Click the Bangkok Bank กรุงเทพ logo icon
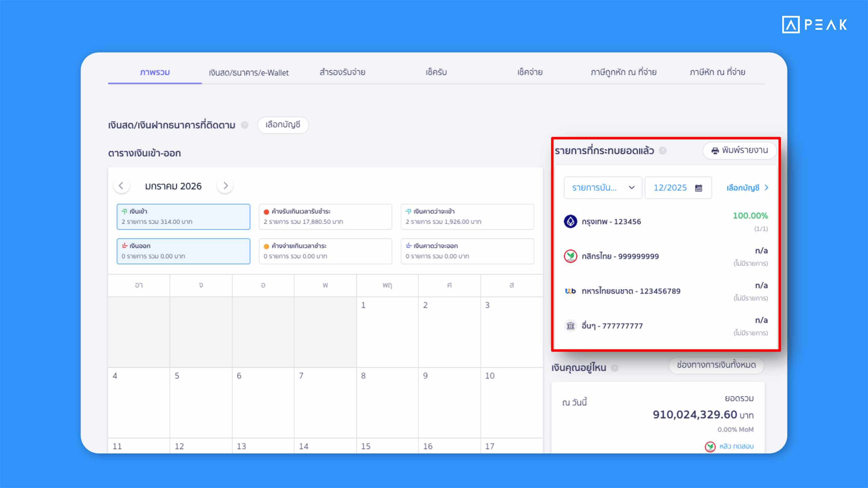Screen dimensions: 868x488 pos(570,222)
